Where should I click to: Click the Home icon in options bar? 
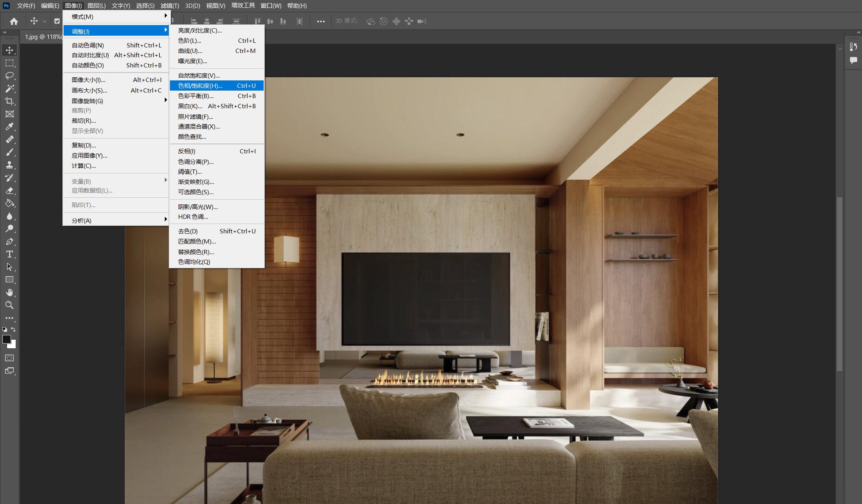coord(14,21)
